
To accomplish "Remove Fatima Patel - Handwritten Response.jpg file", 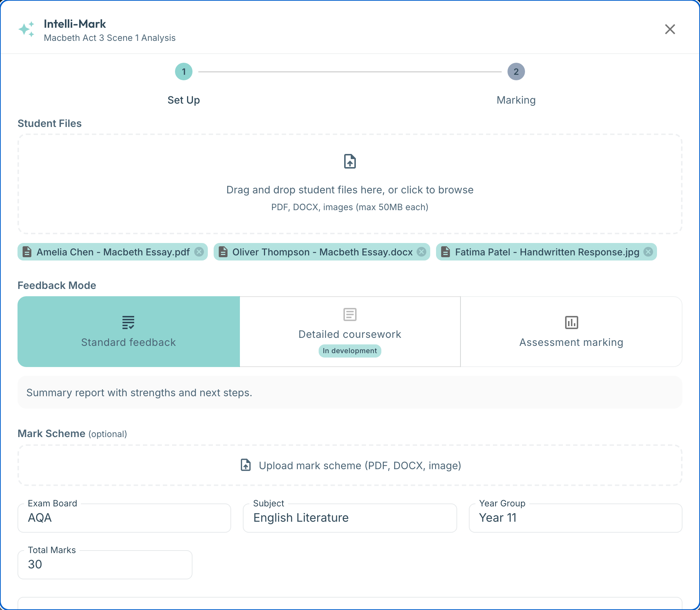I will click(648, 252).
